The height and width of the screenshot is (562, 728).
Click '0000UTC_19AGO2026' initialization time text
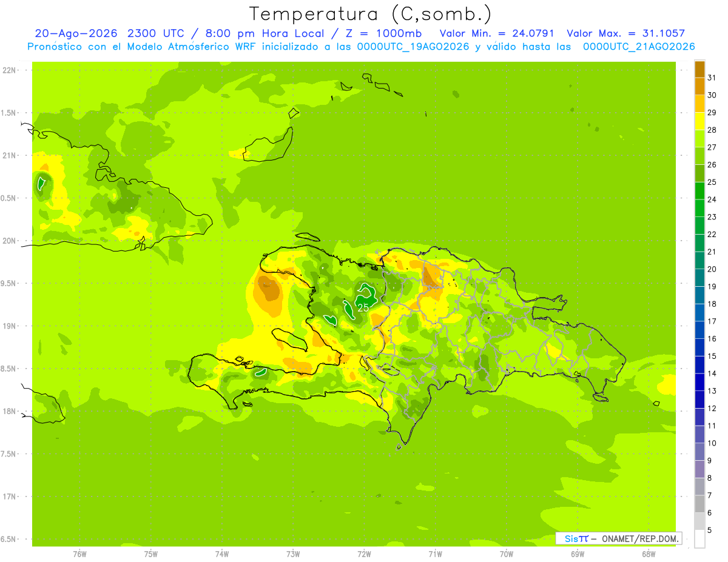tap(414, 47)
